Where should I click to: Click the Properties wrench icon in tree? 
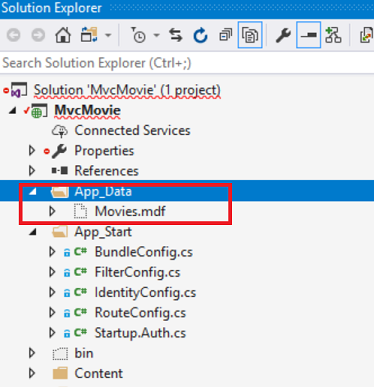[60, 151]
